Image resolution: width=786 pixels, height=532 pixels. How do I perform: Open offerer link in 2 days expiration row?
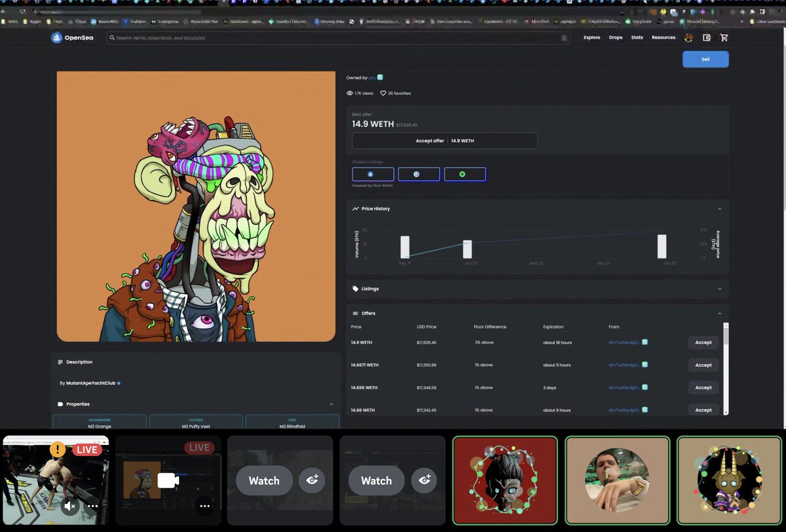[x=624, y=388]
